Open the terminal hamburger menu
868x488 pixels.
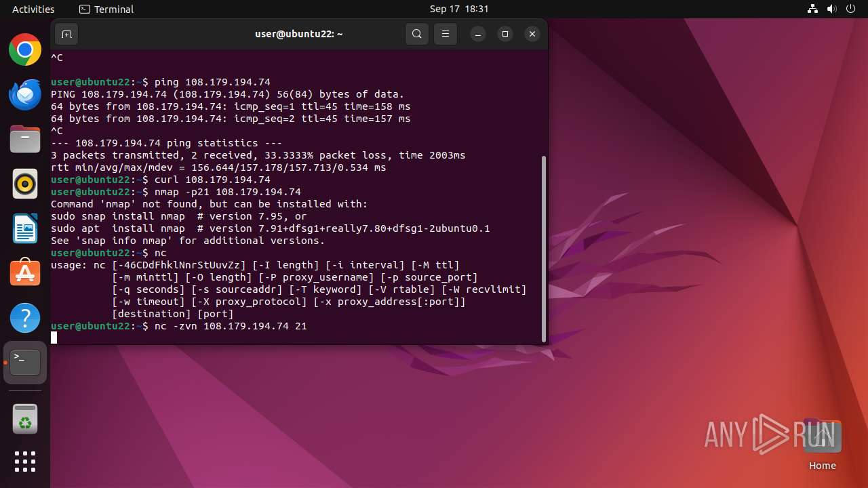pyautogui.click(x=446, y=34)
